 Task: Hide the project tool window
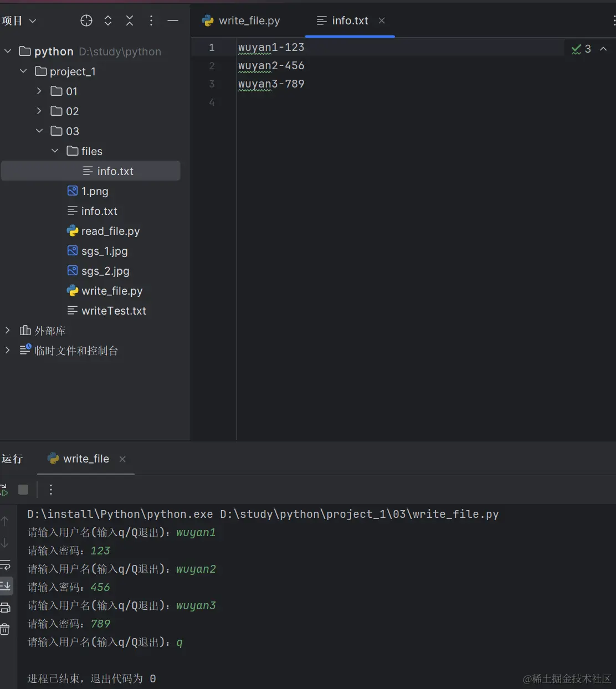(173, 20)
